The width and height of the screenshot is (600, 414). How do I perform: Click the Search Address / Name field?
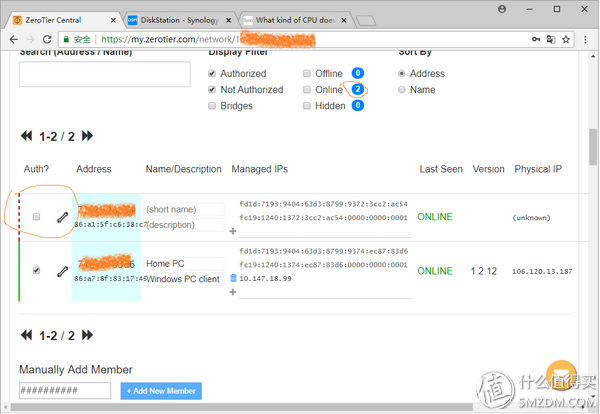point(105,74)
